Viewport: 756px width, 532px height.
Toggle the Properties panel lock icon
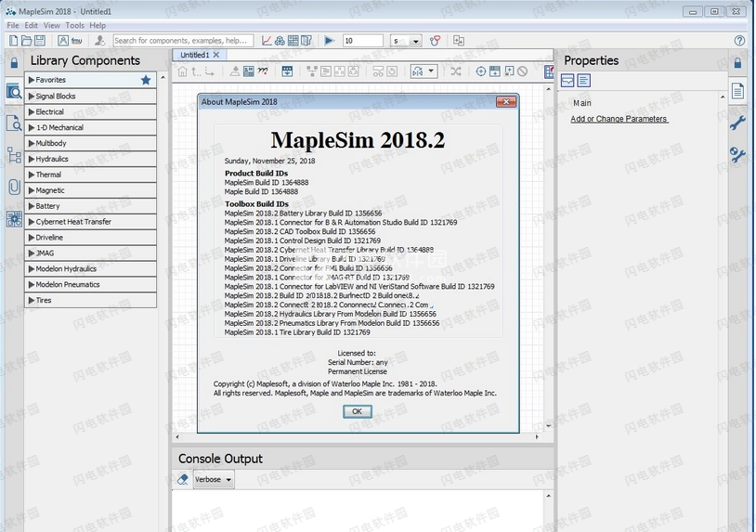737,62
